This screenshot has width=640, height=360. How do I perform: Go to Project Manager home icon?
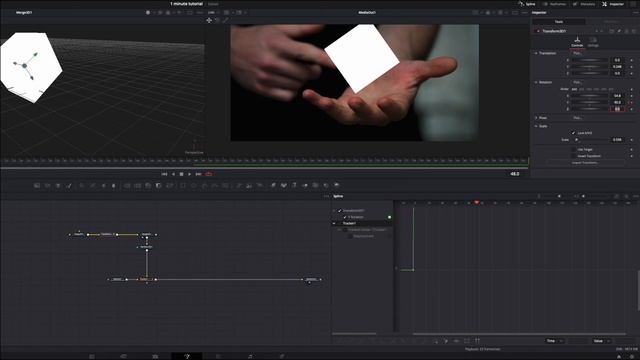(619, 357)
